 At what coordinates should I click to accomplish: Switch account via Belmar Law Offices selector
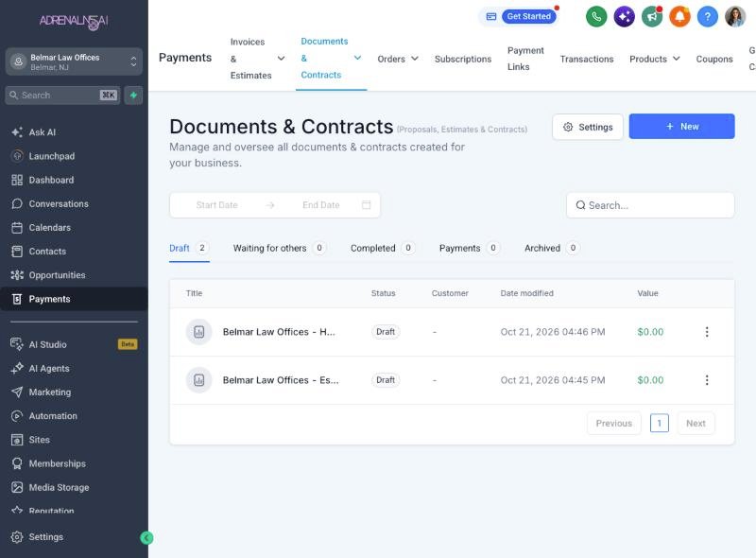pyautogui.click(x=74, y=61)
